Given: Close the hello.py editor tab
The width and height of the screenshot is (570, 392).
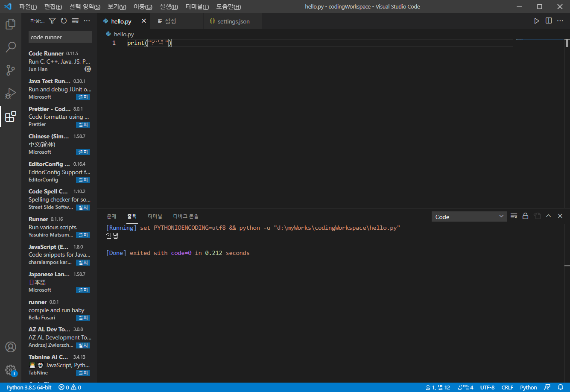Looking at the screenshot, I should pos(143,21).
